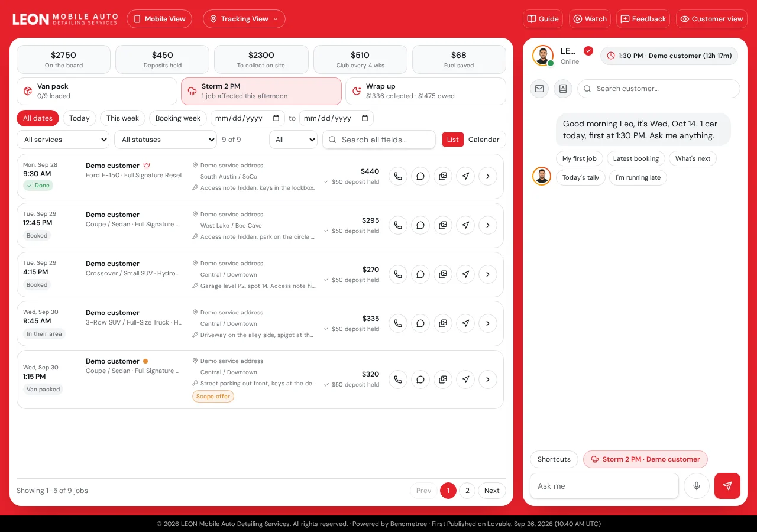This screenshot has height=532, width=757.
Task: Message customer for the $270 job
Action: [x=420, y=274]
